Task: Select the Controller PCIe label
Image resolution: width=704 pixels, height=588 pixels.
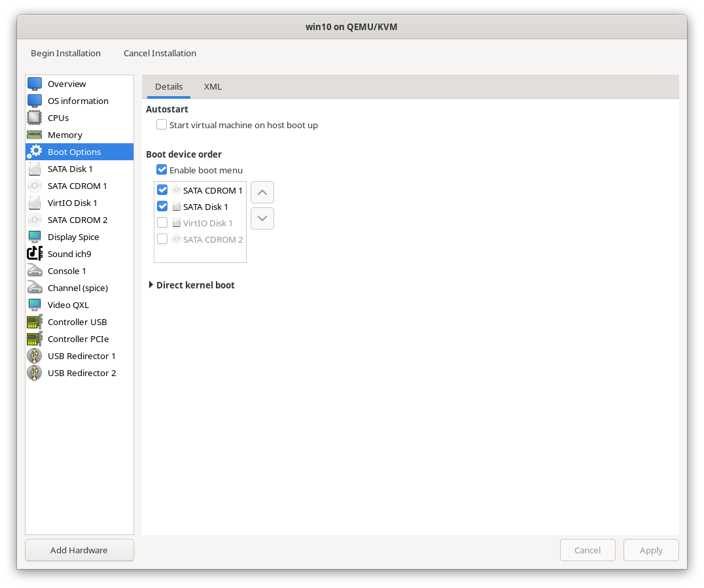Action: pos(79,339)
